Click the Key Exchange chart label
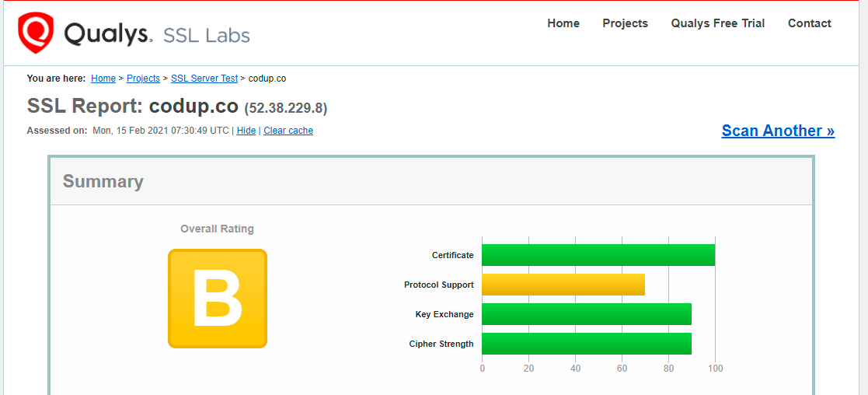Image resolution: width=868 pixels, height=395 pixels. pyautogui.click(x=444, y=314)
